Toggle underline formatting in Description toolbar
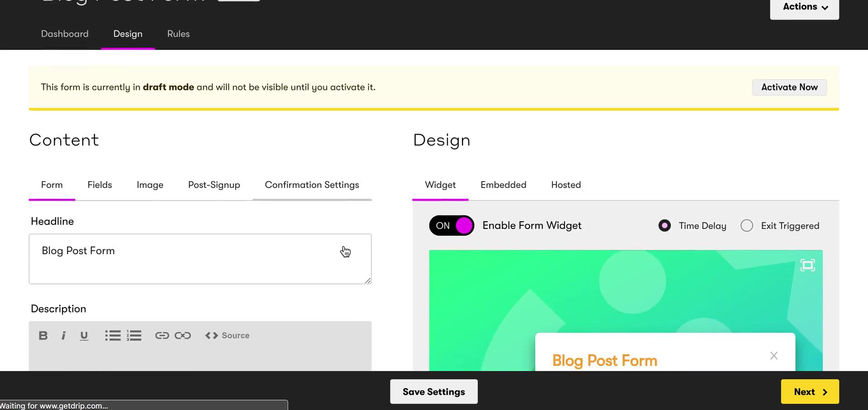Image resolution: width=868 pixels, height=410 pixels. [x=84, y=335]
